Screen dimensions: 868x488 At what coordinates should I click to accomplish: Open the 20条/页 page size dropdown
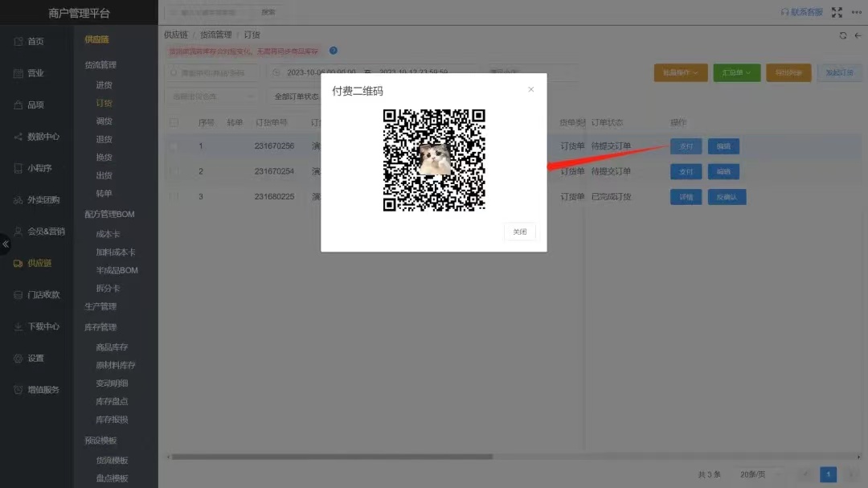coord(760,474)
